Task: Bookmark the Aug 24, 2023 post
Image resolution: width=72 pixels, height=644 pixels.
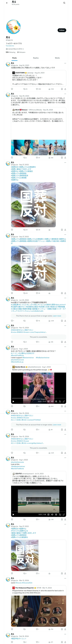Action: (x=62, y=89)
